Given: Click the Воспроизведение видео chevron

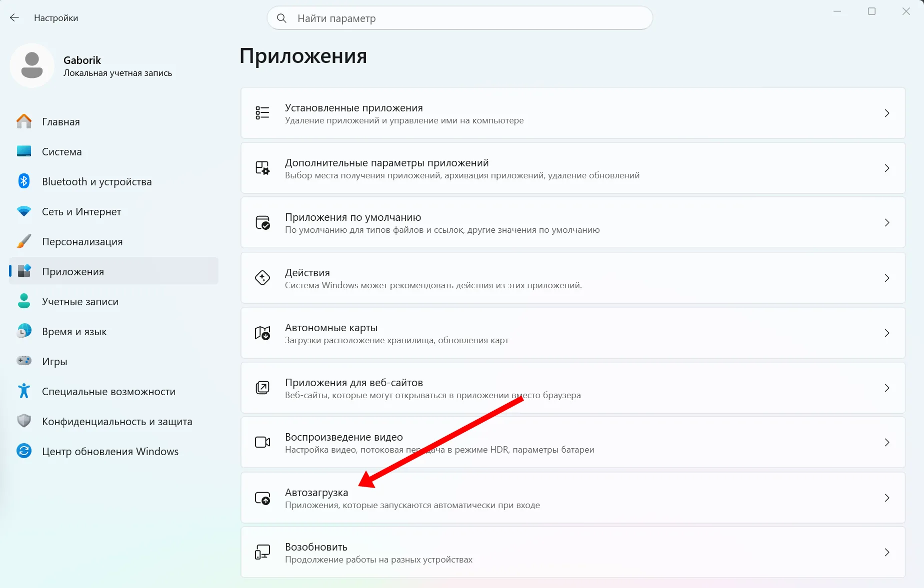Looking at the screenshot, I should tap(887, 443).
